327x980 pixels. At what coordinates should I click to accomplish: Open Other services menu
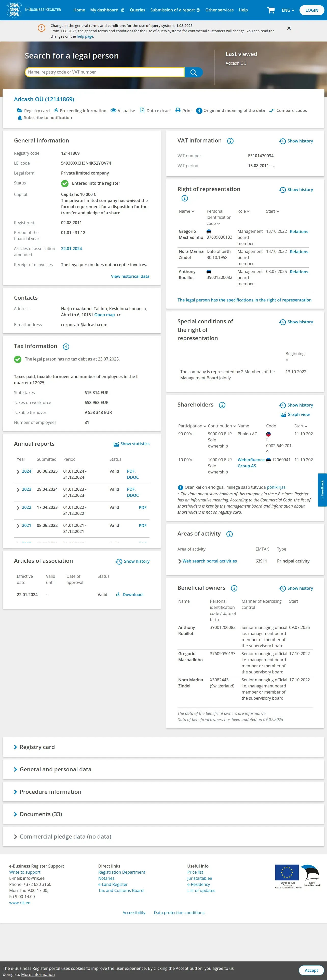coord(219,10)
